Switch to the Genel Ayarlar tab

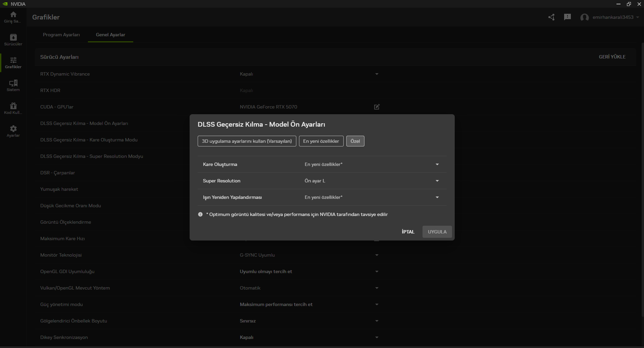(x=110, y=35)
